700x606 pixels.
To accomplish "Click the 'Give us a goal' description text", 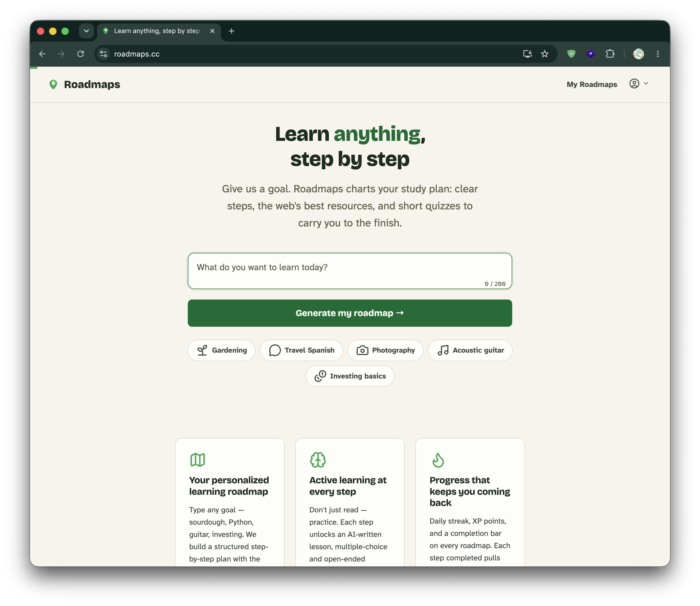I will 350,206.
